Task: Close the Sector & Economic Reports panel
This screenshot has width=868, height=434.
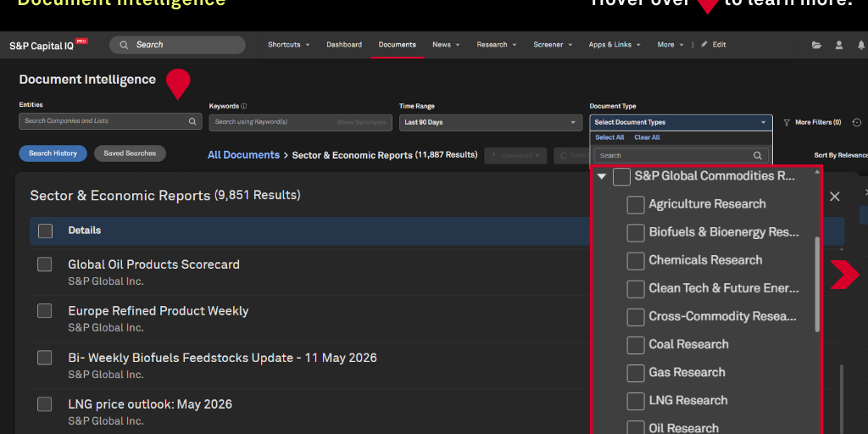Action: [835, 196]
